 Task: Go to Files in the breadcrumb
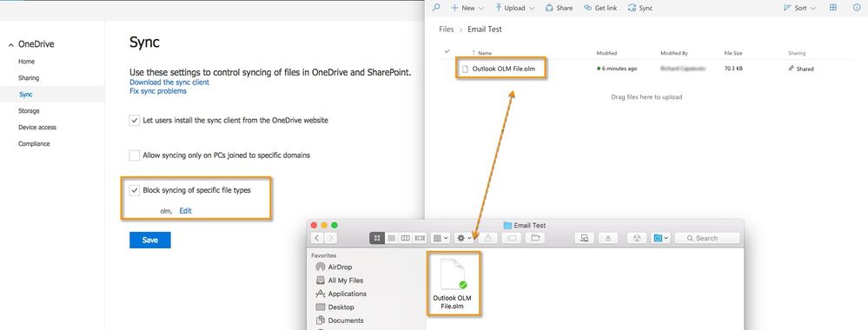(447, 30)
